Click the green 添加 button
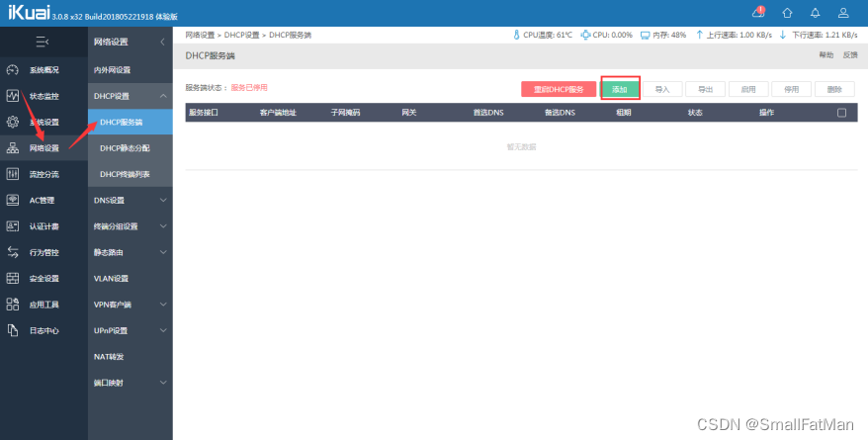The image size is (868, 440). (620, 89)
